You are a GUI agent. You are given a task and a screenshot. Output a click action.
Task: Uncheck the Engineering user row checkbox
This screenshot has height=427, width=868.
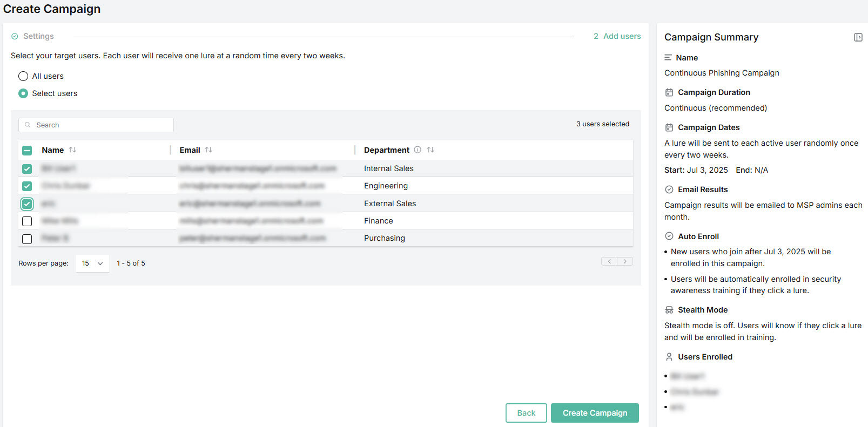tap(27, 186)
